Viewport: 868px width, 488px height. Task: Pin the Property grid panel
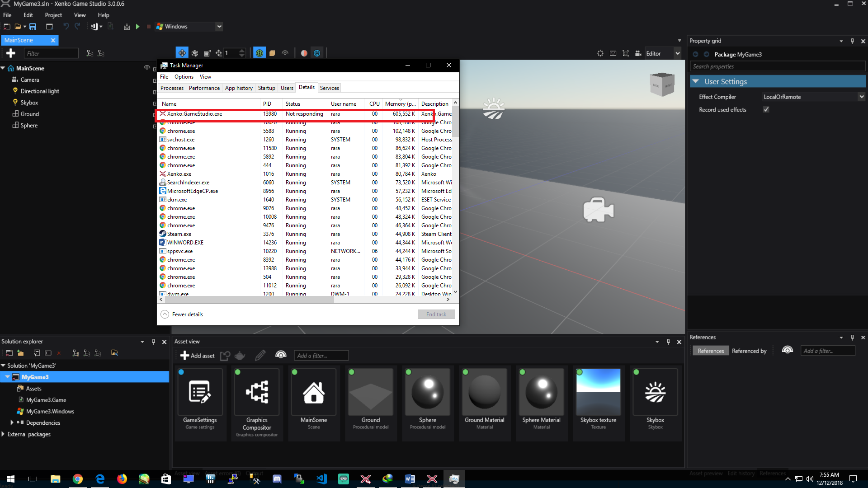tap(852, 41)
